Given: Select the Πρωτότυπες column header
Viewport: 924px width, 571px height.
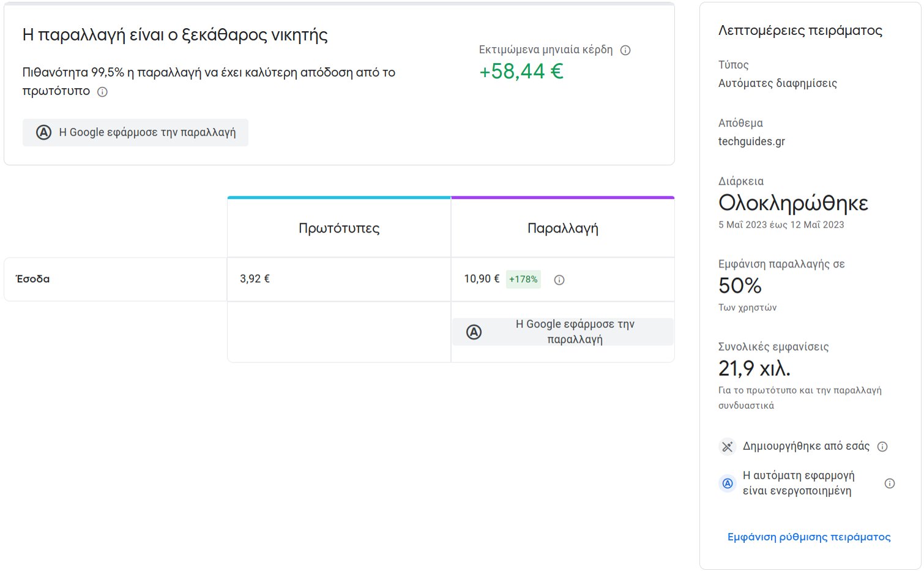Looking at the screenshot, I should 338,228.
